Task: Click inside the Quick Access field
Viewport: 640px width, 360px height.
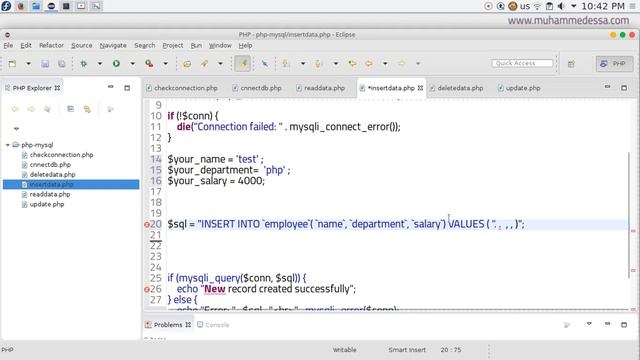Action: (x=522, y=63)
